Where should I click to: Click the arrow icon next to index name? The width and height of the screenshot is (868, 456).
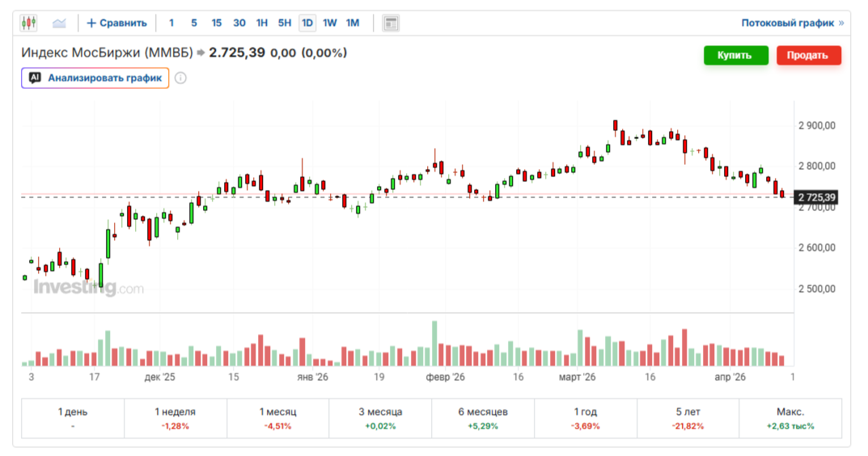[x=201, y=53]
